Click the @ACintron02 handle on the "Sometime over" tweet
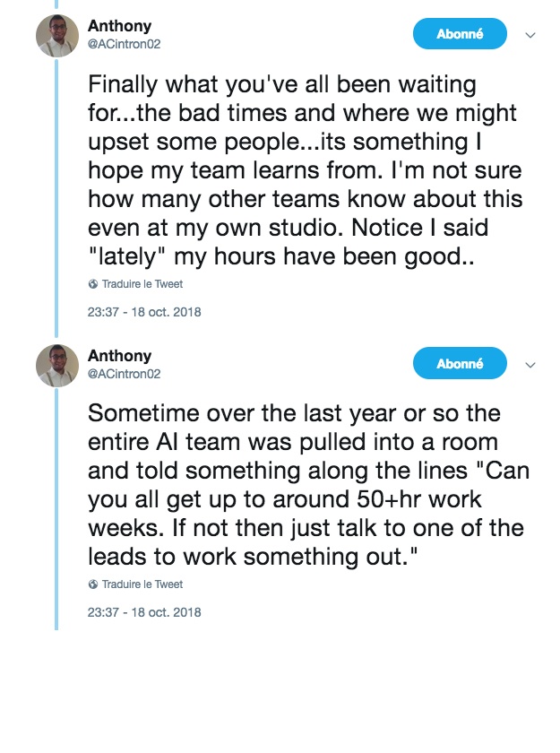The height and width of the screenshot is (753, 560). pyautogui.click(x=124, y=373)
